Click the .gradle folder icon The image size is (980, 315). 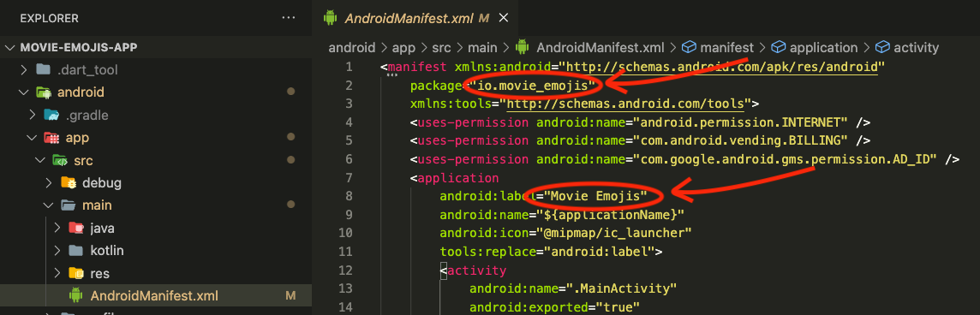[51, 115]
